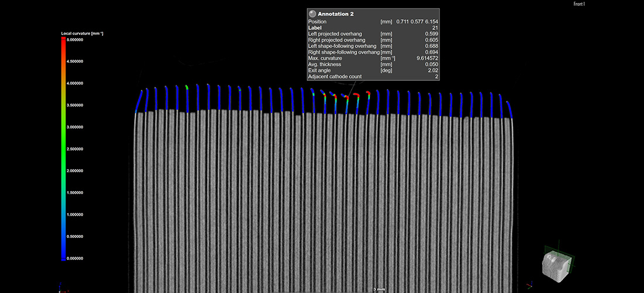The width and height of the screenshot is (644, 293).
Task: Select the 'Annotation 2' title
Action: coord(335,14)
